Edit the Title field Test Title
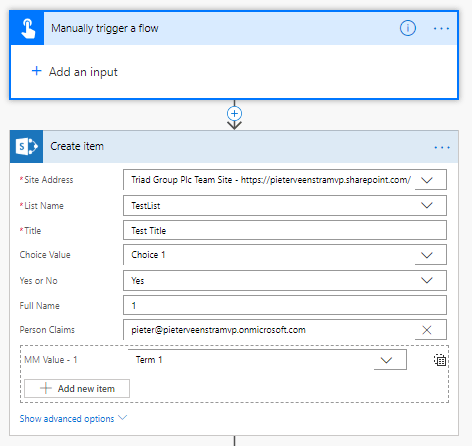 [x=285, y=230]
